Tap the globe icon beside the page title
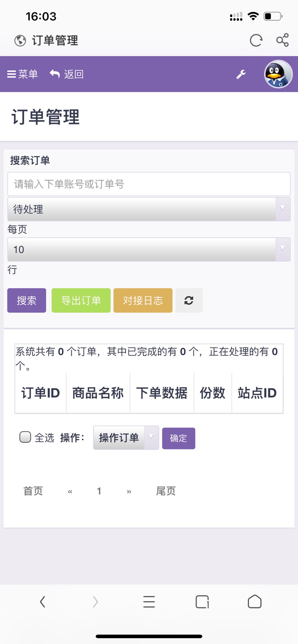This screenshot has width=298, height=644. (x=20, y=41)
